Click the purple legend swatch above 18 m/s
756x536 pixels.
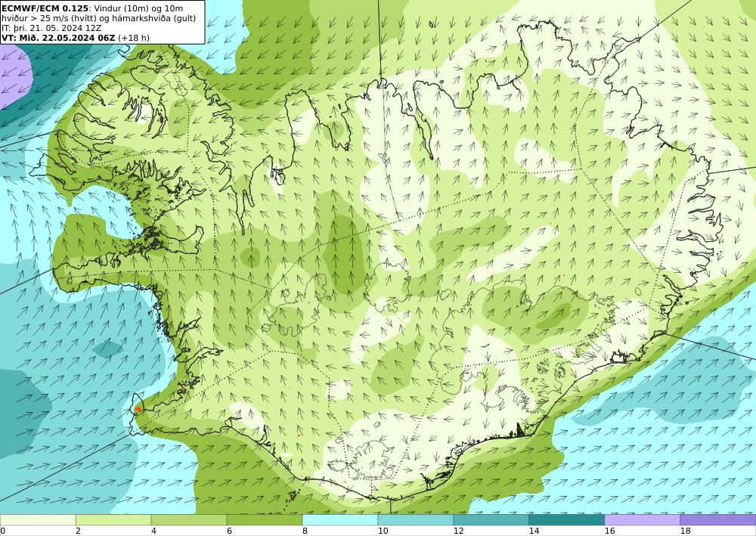[718, 519]
